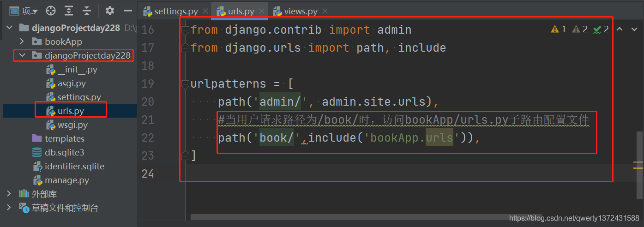Select wsgi.py in the project tree
Image resolution: width=644 pixels, height=227 pixels.
pyautogui.click(x=72, y=125)
